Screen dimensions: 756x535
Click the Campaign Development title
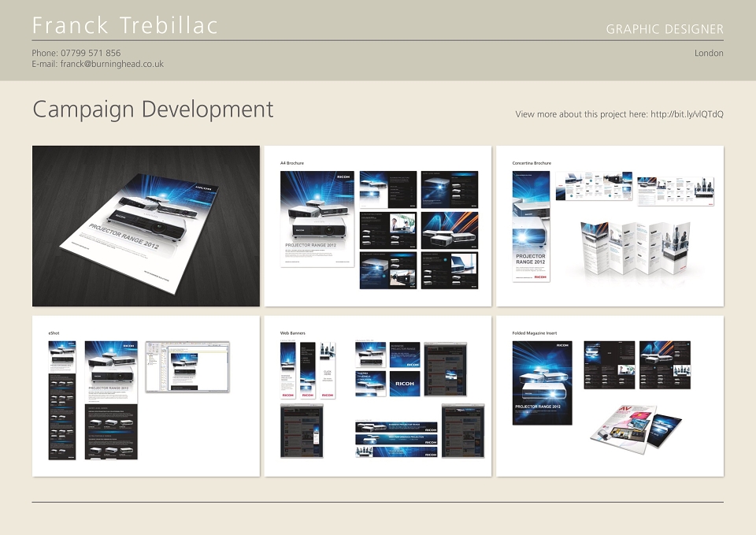click(153, 110)
